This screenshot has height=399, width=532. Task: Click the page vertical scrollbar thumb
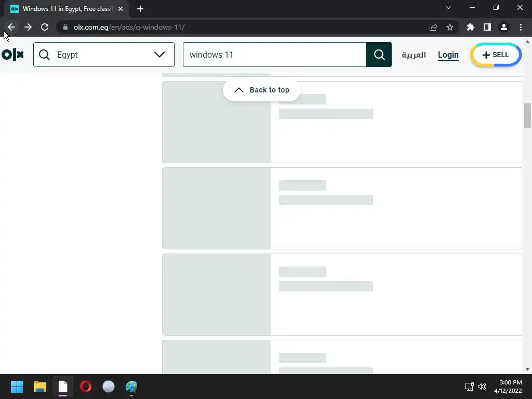tap(527, 116)
